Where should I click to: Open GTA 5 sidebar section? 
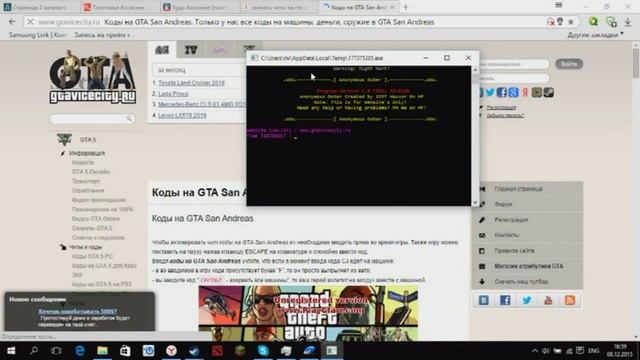pos(87,140)
